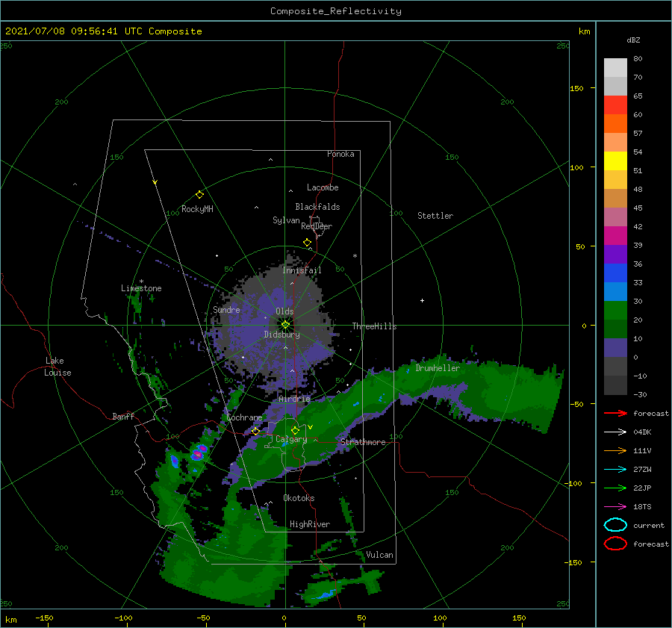Click the Innisfail label
The width and height of the screenshot is (672, 628).
pos(302,270)
